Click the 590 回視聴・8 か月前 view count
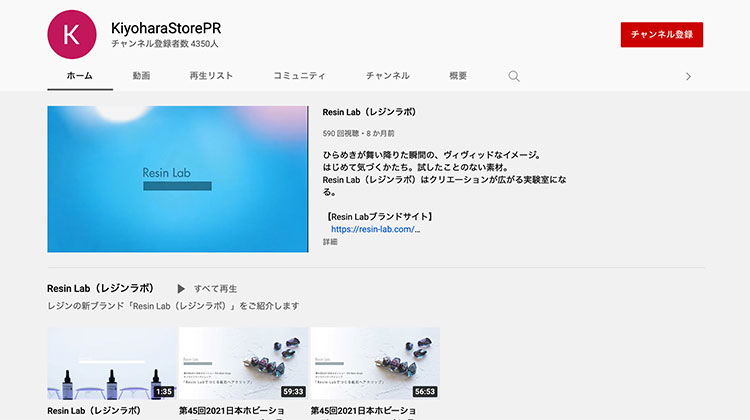Image resolution: width=750 pixels, height=420 pixels. click(358, 133)
